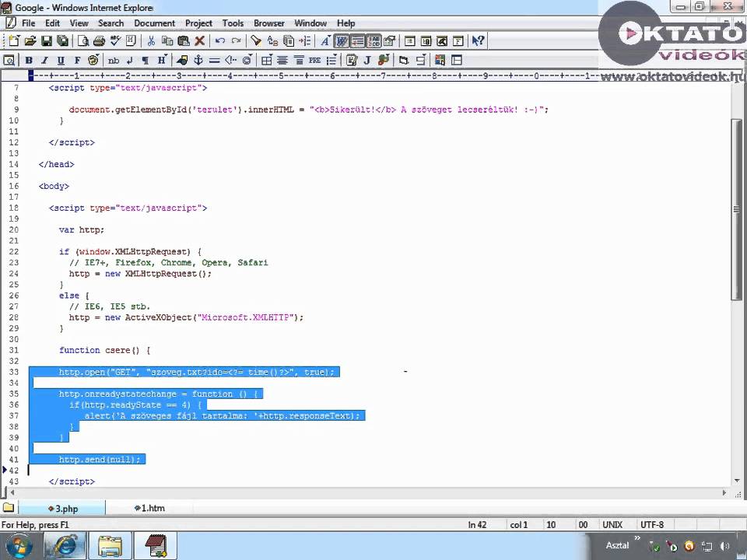Screen dimensions: 747x560
Task: Open the HTML table tag dropdown
Action: (267, 60)
